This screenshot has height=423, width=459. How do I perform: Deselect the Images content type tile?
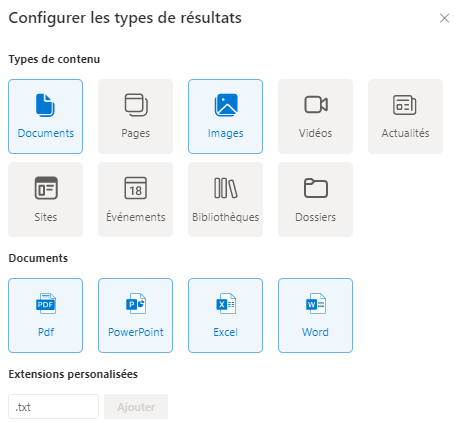(225, 116)
